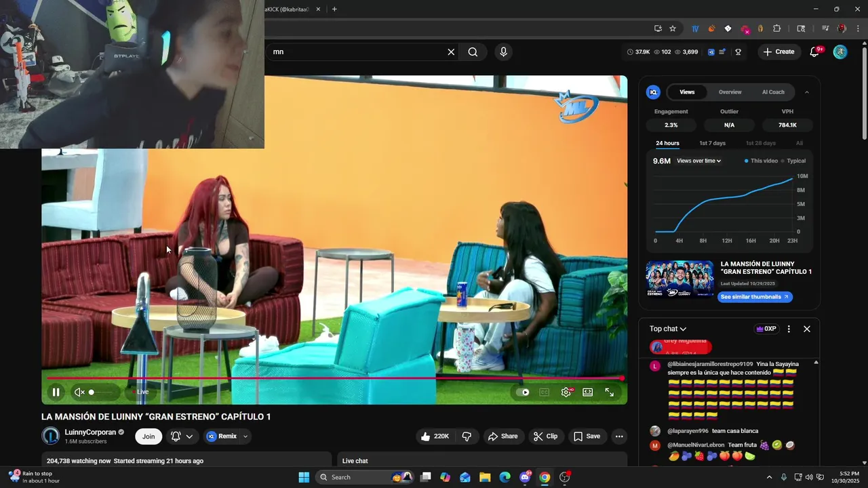Click the video progress bar
This screenshot has width=868, height=488.
coord(334,378)
